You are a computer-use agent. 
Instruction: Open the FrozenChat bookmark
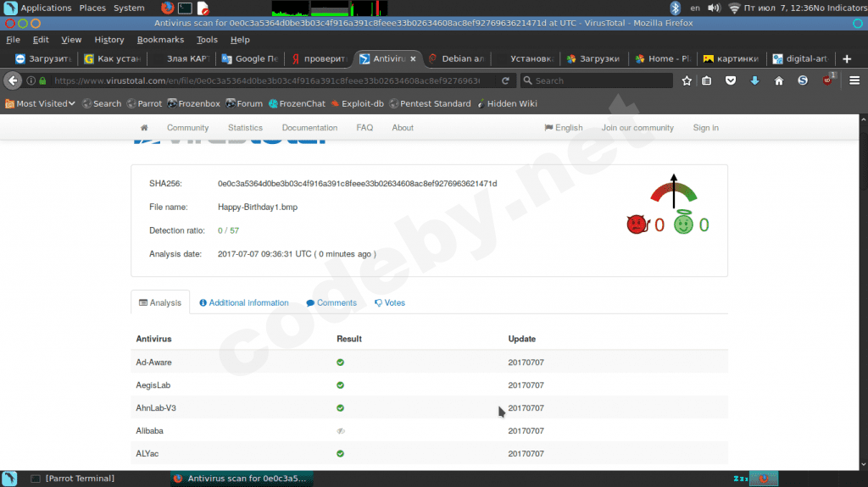(297, 103)
